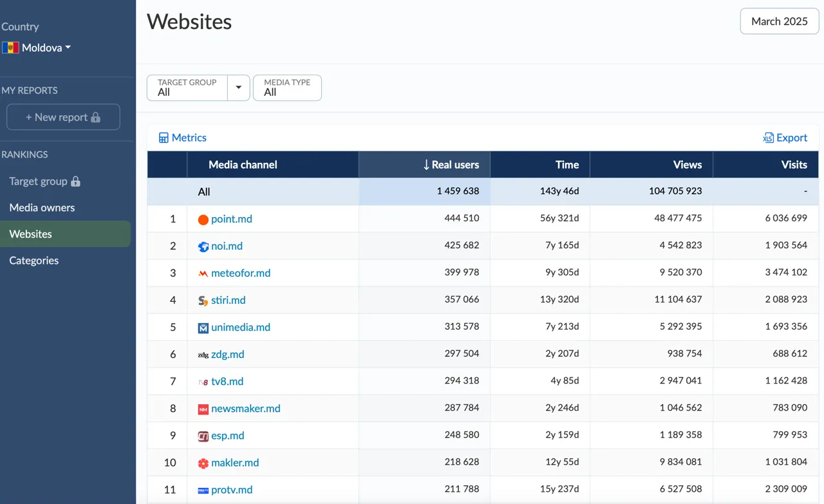This screenshot has width=824, height=504.
Task: Open the zdg.md link
Action: coord(228,354)
